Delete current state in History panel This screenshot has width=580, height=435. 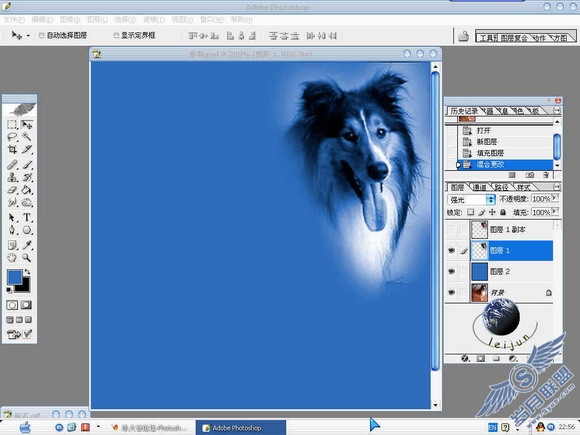click(x=546, y=175)
